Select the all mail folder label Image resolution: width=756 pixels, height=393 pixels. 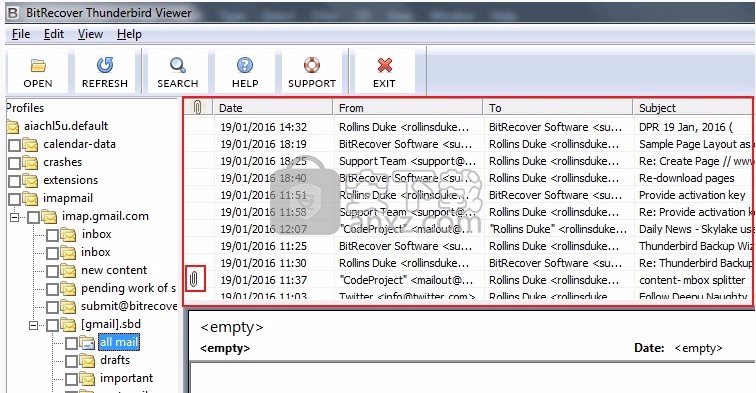coord(119,342)
